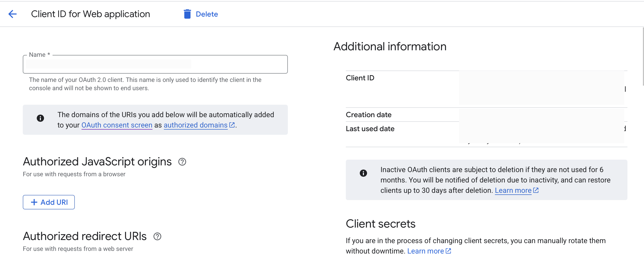The image size is (644, 254).
Task: Click the external-link icon in Client secrets section
Action: (448, 250)
